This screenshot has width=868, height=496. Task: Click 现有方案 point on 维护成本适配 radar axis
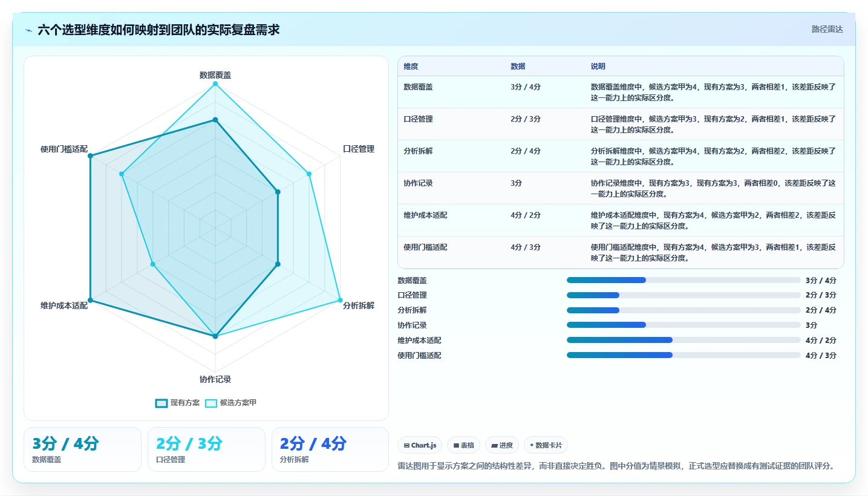tap(90, 300)
